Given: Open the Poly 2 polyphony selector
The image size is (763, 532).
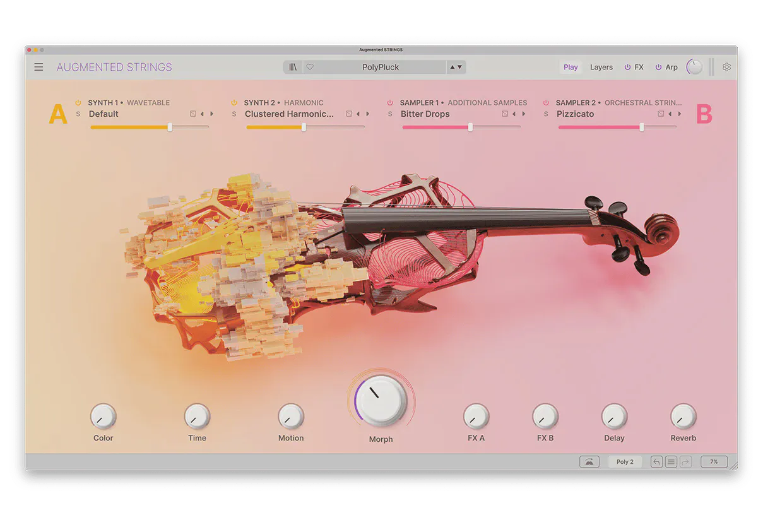Looking at the screenshot, I should [625, 462].
